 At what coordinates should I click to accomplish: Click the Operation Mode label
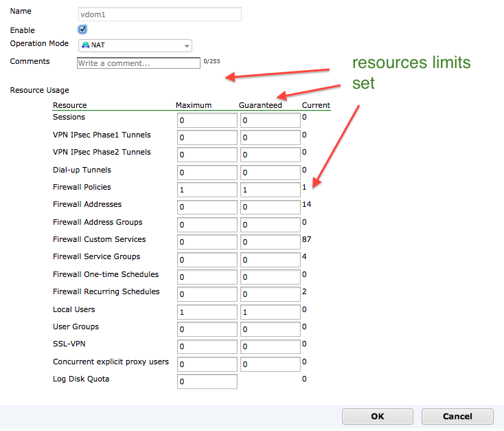39,43
